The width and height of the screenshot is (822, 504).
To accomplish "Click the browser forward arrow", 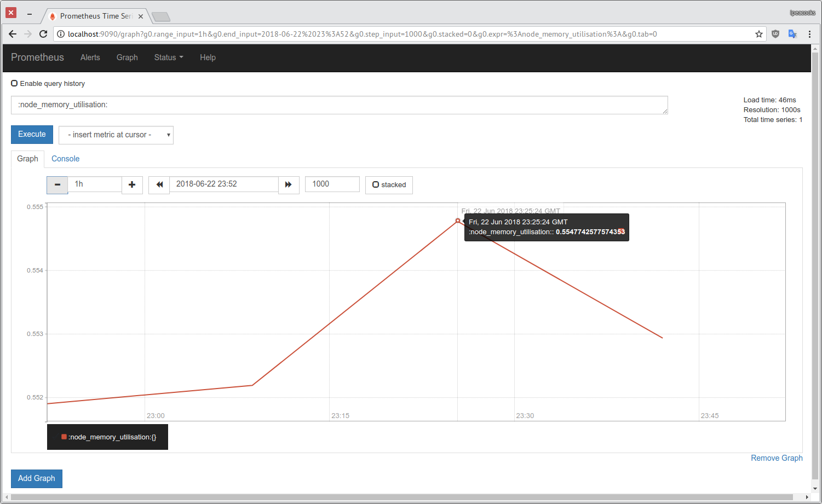I will tap(28, 34).
